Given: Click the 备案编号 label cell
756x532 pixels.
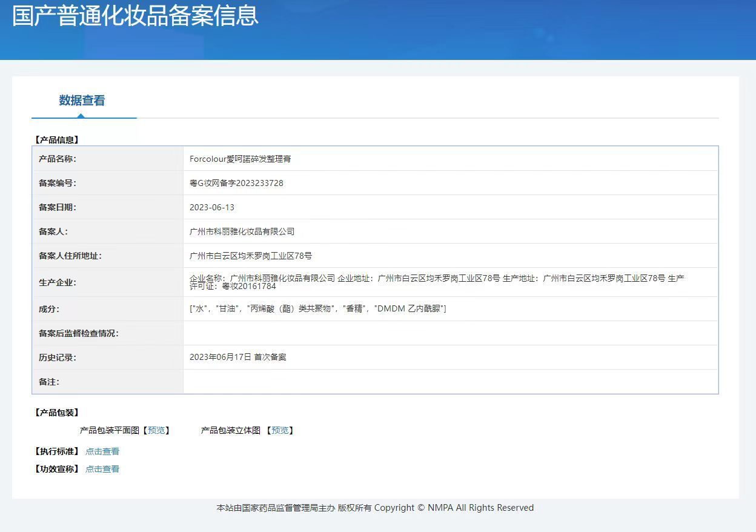Looking at the screenshot, I should point(108,183).
